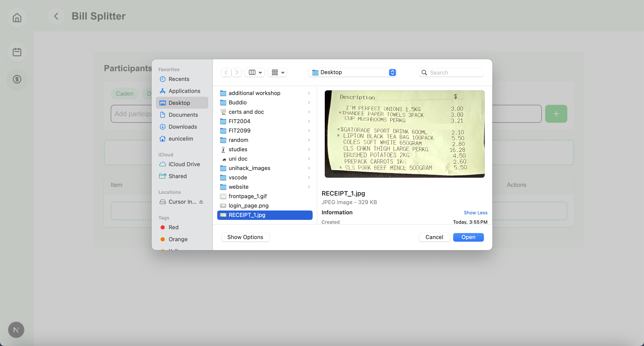Expand the unihack_images folder chevron

pos(309,168)
